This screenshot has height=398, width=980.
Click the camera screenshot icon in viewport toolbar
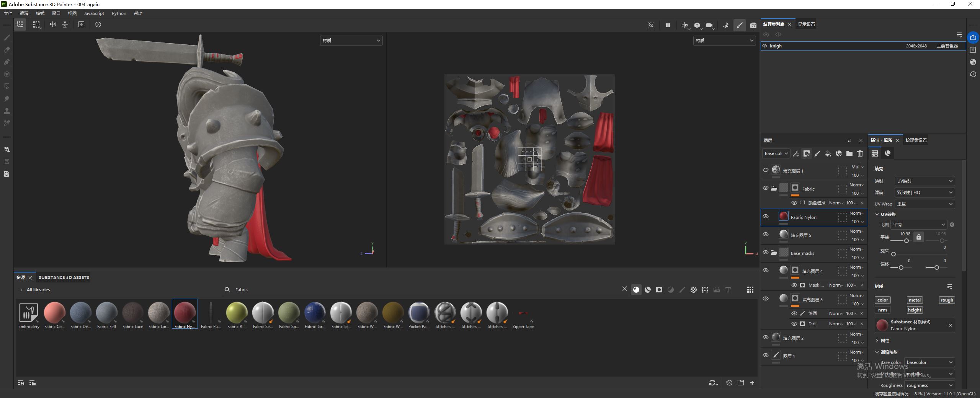tap(753, 25)
